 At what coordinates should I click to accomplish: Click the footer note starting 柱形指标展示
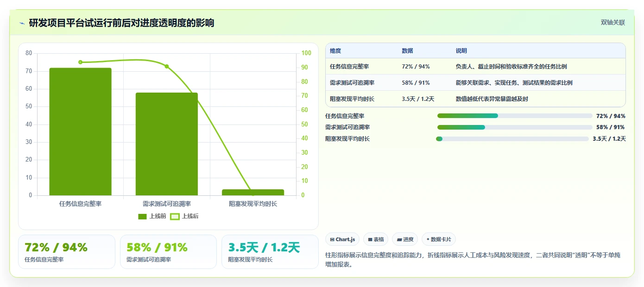[473, 260]
